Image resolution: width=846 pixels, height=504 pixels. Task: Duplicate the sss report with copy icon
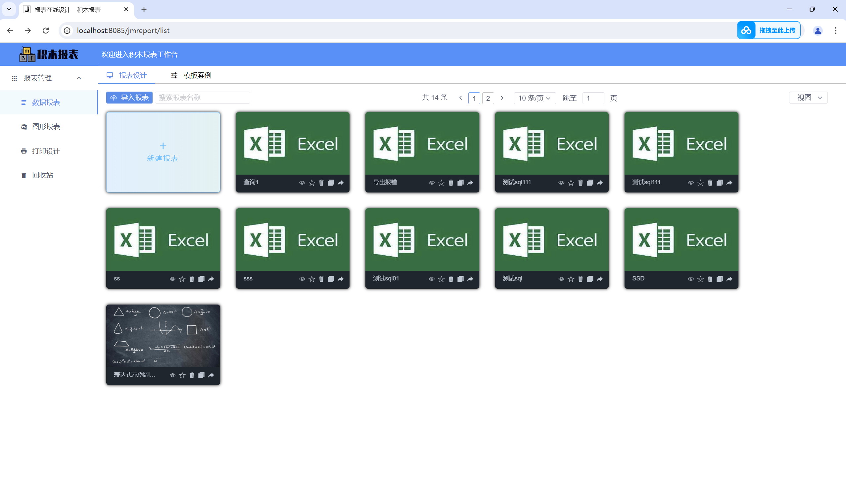click(x=331, y=279)
